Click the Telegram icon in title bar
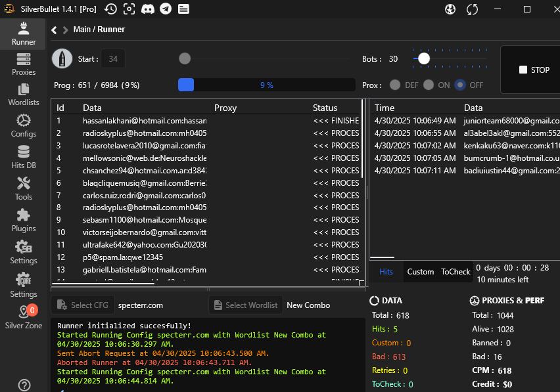Screen dimensions: 560x392 166,9
